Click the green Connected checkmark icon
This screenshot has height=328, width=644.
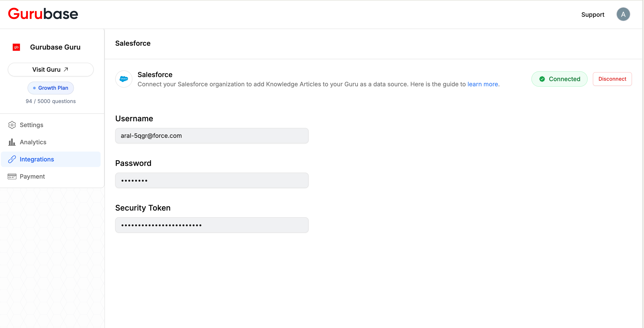[542, 79]
